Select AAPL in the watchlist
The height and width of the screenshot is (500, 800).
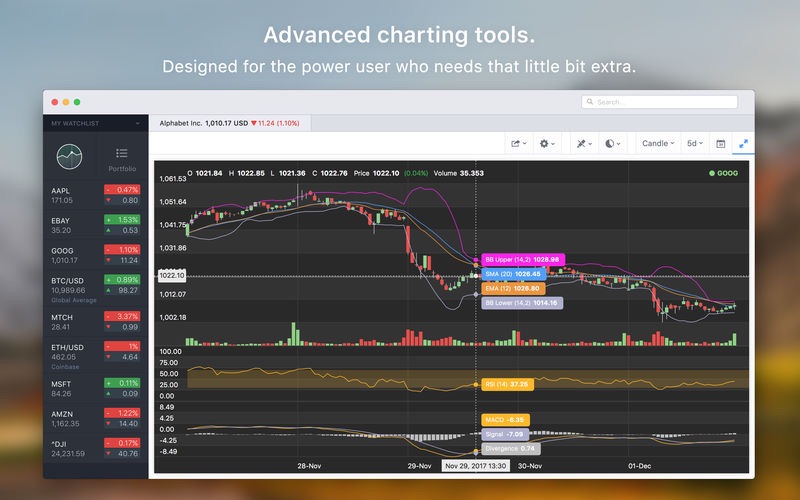tap(95, 195)
